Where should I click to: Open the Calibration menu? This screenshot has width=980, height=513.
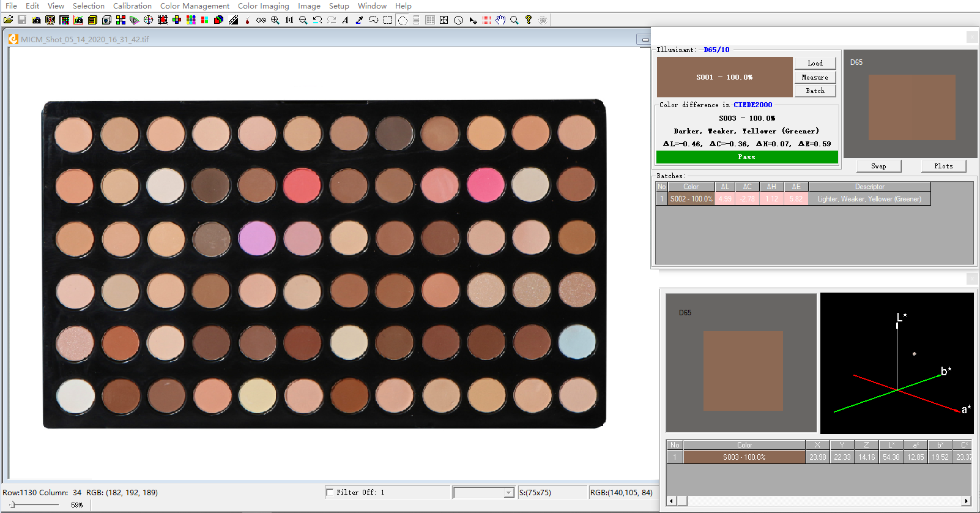pyautogui.click(x=132, y=6)
